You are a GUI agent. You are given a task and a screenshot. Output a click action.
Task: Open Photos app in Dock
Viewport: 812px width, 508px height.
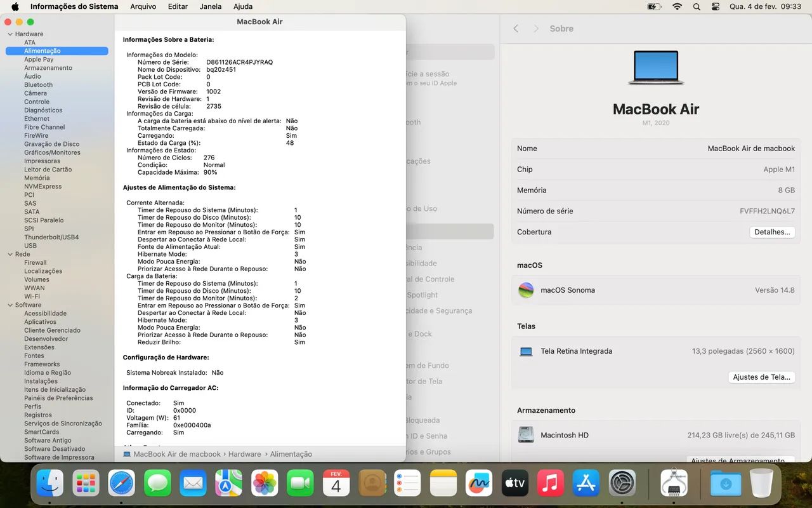pyautogui.click(x=265, y=483)
